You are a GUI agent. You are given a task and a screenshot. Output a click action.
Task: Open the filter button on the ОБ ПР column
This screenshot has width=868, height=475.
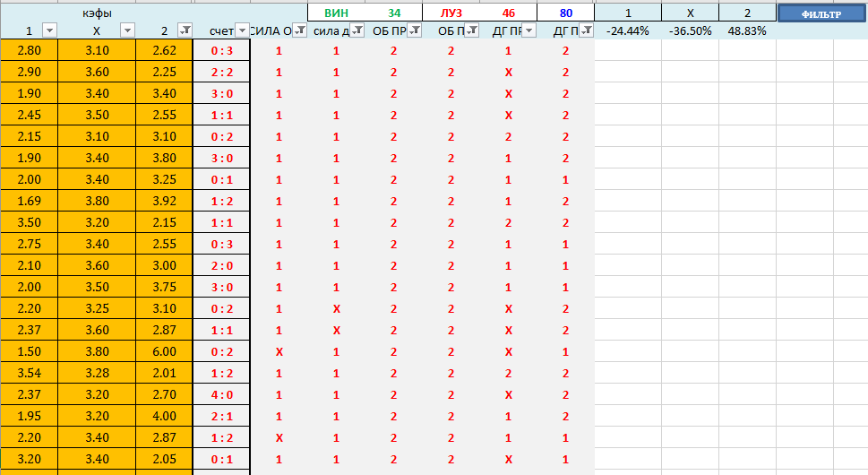[414, 30]
